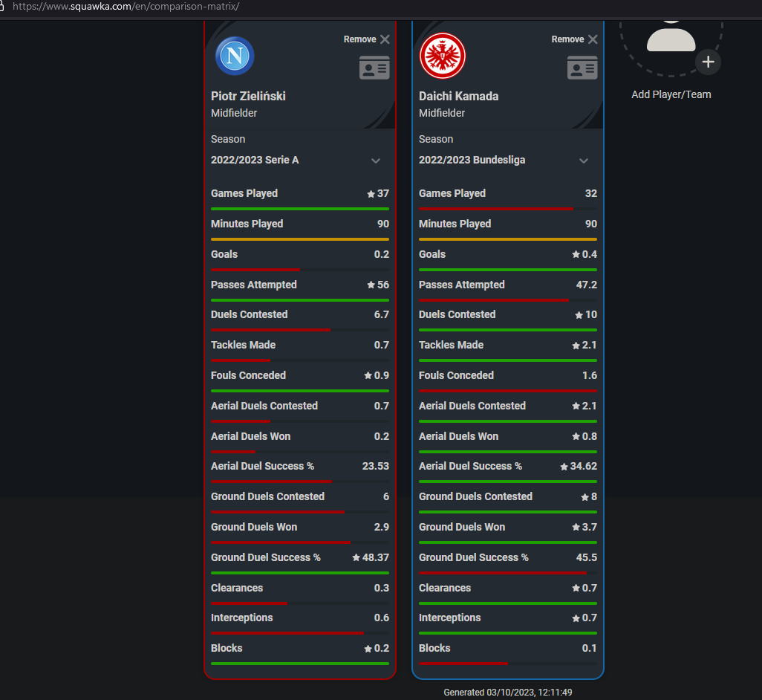Click Kamada's Ground Duel Success value 45.5

586,557
